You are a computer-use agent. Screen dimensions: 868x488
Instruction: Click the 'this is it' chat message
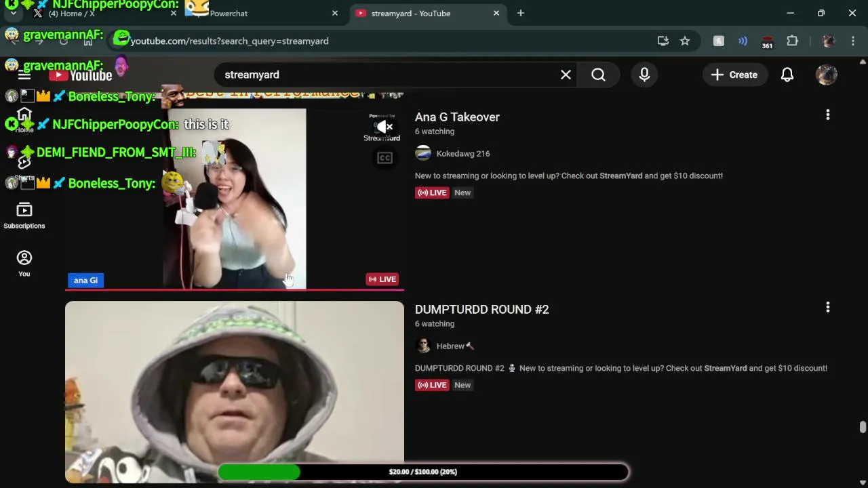[206, 125]
